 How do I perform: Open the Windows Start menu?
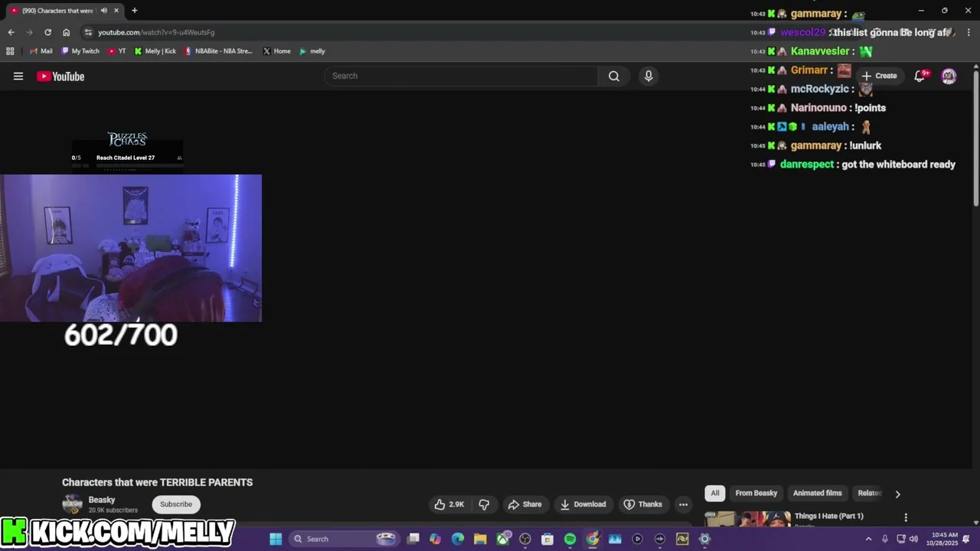pos(276,539)
